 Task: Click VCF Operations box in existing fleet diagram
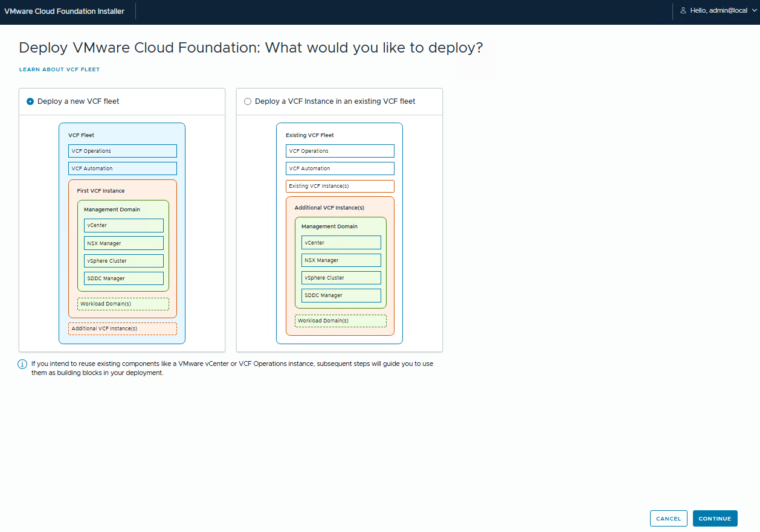click(x=340, y=151)
